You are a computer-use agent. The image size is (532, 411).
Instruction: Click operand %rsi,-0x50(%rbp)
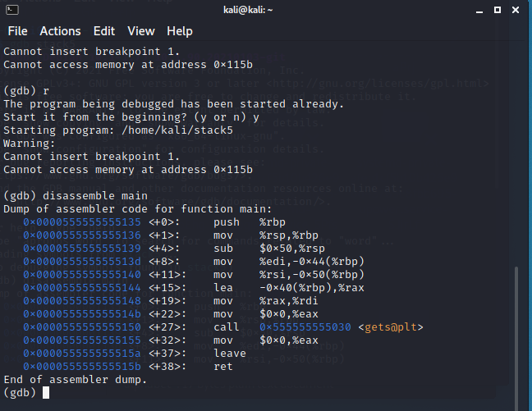(x=312, y=275)
